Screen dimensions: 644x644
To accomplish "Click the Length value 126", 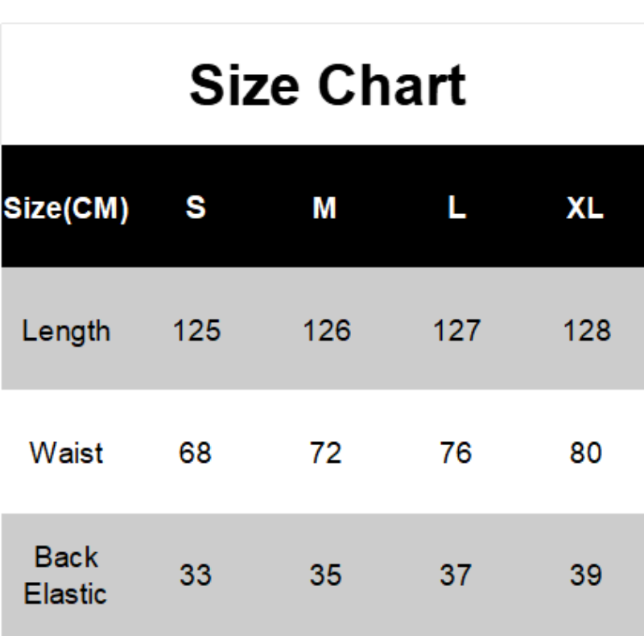I will [326, 331].
